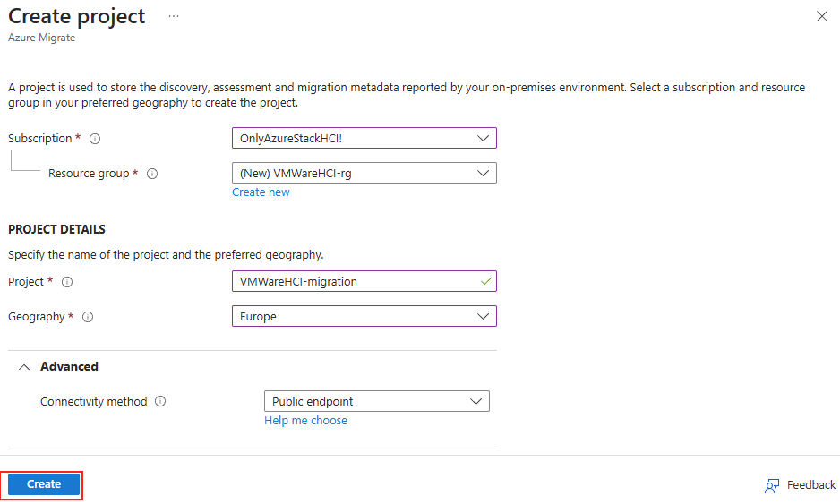Click the Subscription label
The image size is (840, 504).
click(39, 138)
